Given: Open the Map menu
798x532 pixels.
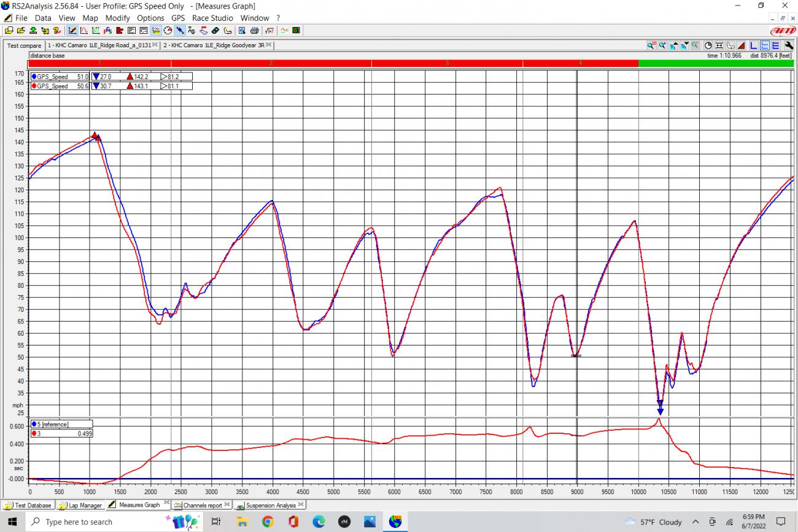Looking at the screenshot, I should (90, 18).
